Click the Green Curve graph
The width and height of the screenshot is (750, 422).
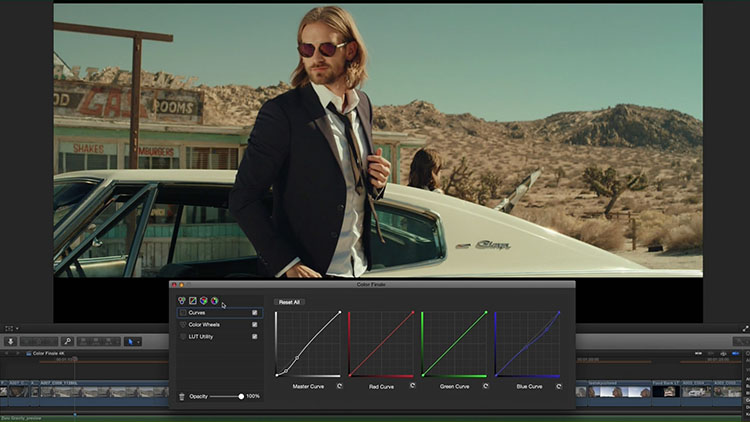(x=454, y=344)
